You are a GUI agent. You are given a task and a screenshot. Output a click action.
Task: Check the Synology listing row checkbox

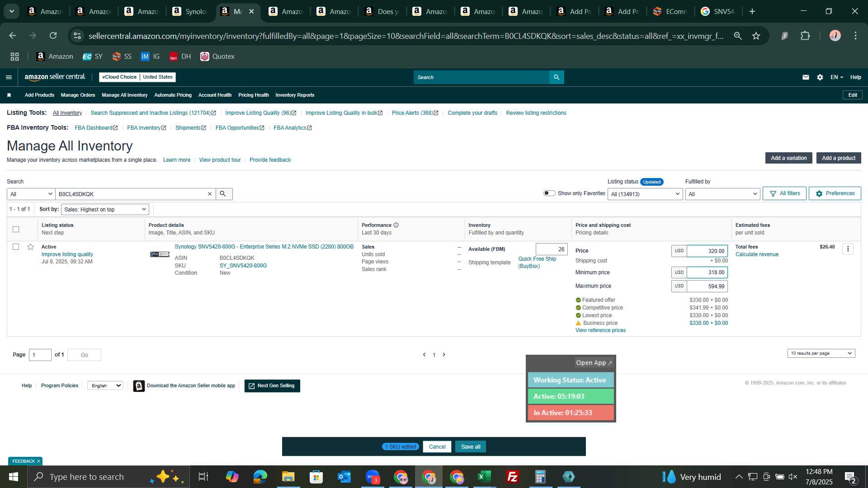coord(16,247)
